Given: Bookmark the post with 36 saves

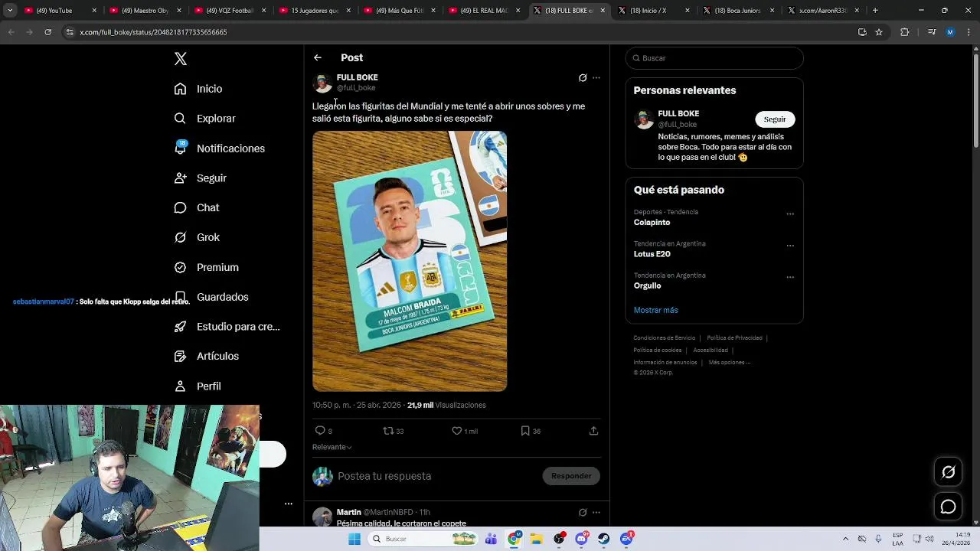Looking at the screenshot, I should point(531,431).
